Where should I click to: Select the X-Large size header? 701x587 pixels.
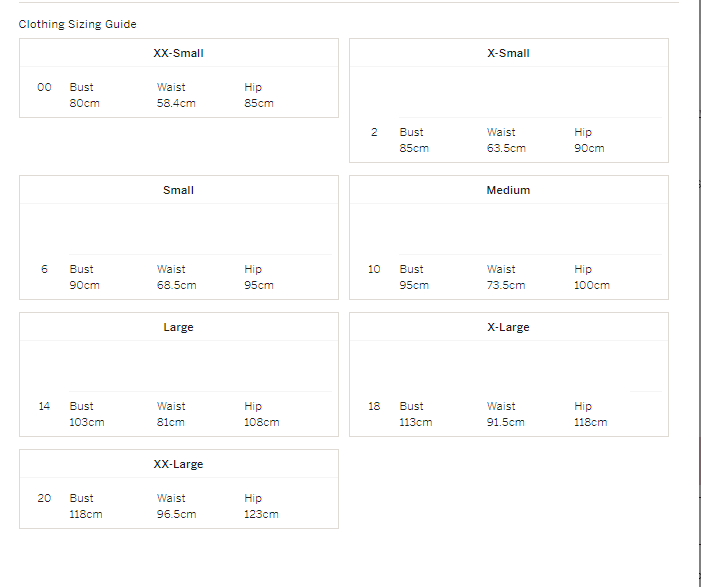508,327
